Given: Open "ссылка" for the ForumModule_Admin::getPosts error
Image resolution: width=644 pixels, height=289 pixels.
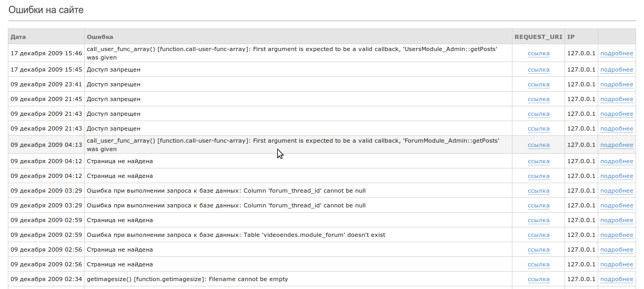Looking at the screenshot, I should (x=538, y=145).
